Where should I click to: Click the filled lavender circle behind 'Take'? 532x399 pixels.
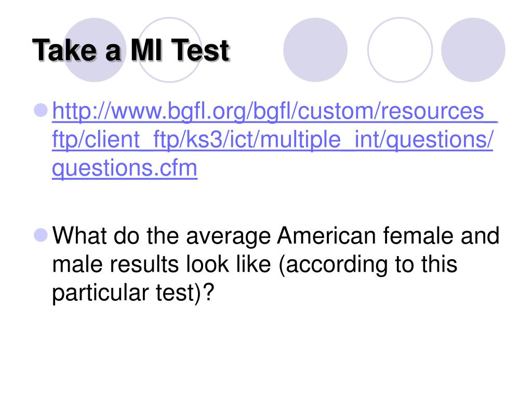(x=95, y=50)
